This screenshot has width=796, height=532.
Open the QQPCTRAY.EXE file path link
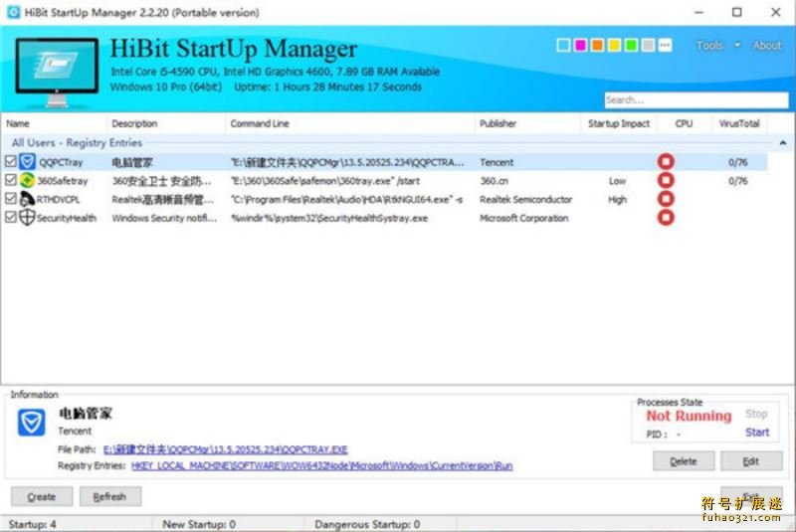226,449
